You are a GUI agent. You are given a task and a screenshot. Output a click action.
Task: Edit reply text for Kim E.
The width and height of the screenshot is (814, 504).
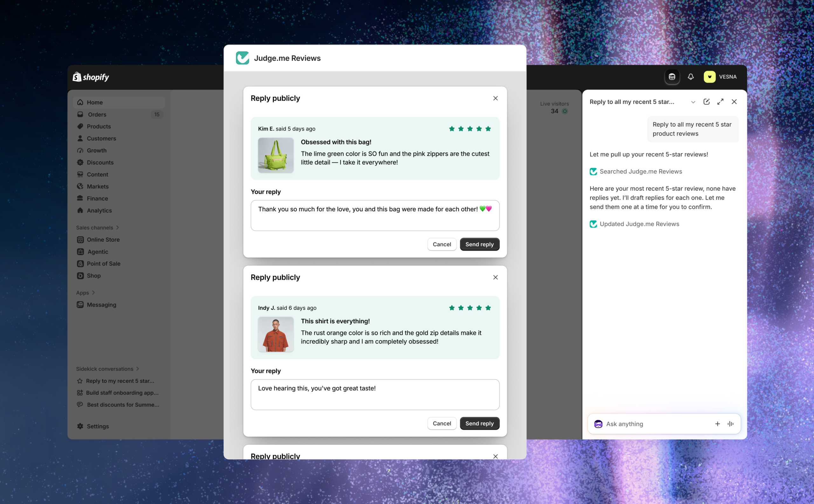[x=375, y=215]
